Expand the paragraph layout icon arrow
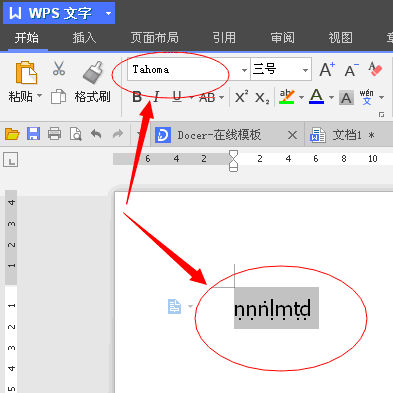 [x=190, y=306]
